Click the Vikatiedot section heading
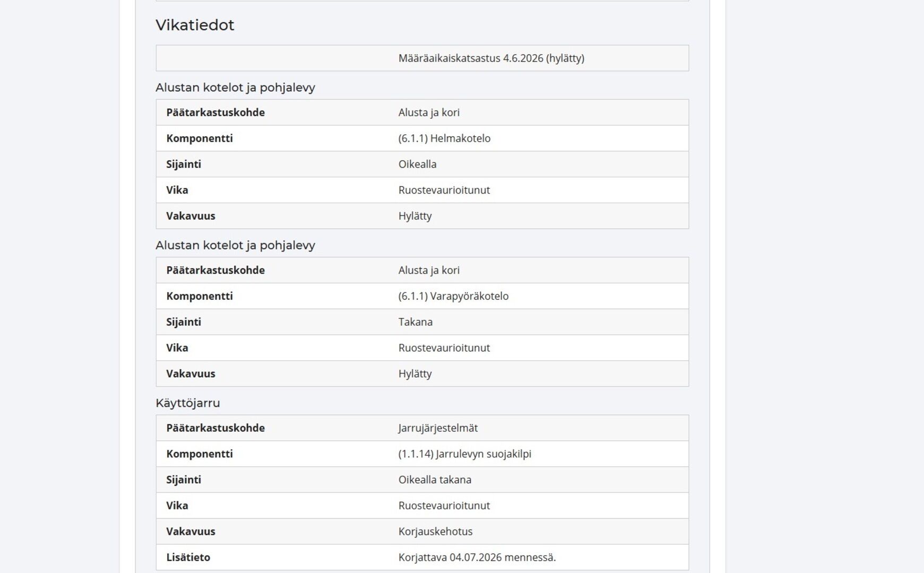 coord(195,25)
